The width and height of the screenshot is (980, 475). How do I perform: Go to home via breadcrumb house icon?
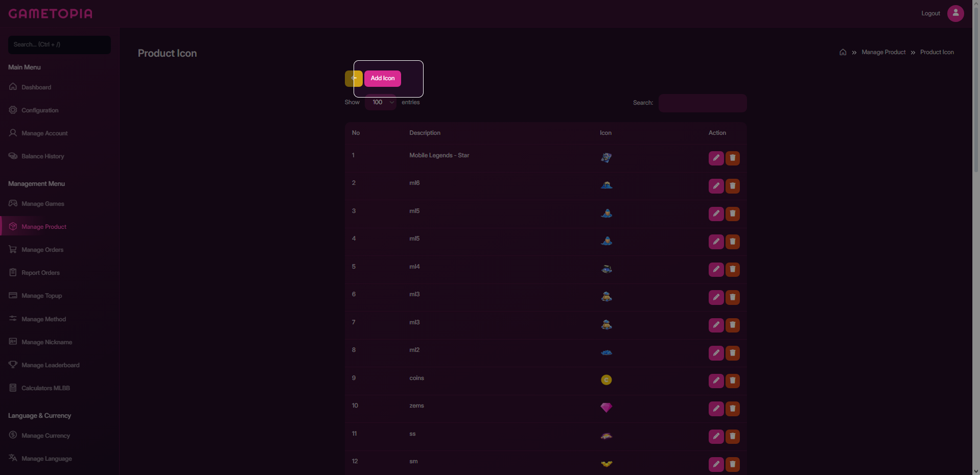[843, 52]
